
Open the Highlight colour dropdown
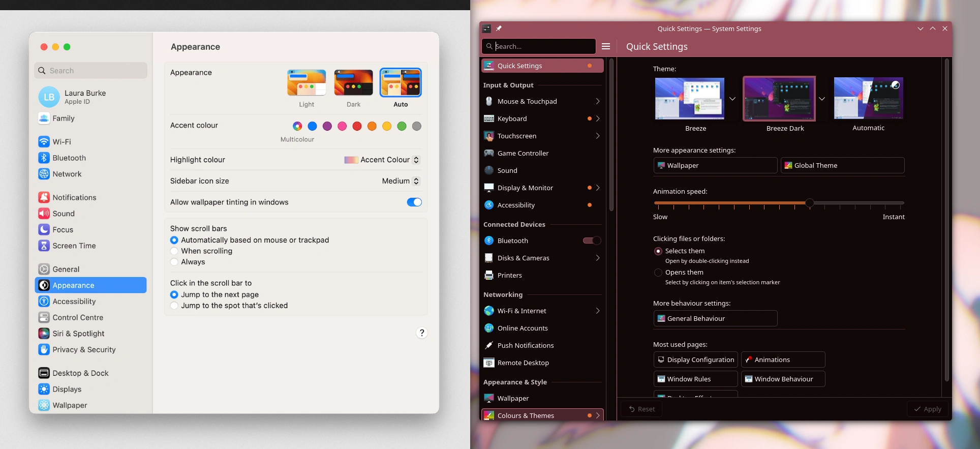[382, 160]
